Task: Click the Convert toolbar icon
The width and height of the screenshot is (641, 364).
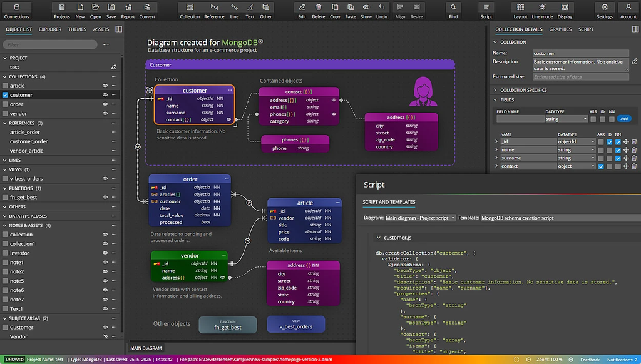Action: click(x=147, y=11)
